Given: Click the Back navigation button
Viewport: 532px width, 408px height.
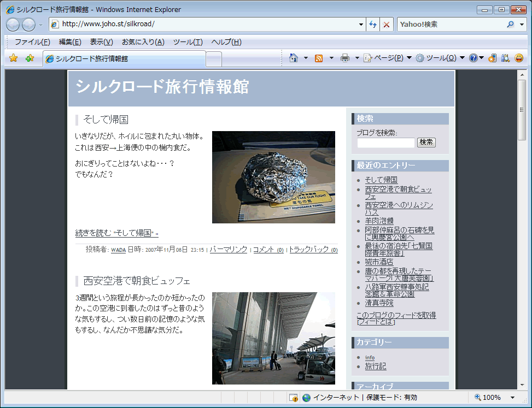Looking at the screenshot, I should 13,25.
